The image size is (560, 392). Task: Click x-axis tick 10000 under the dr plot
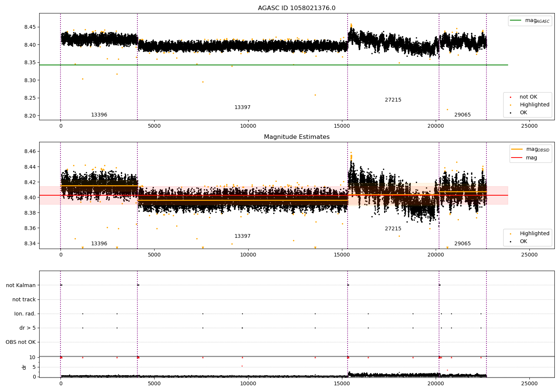248,383
